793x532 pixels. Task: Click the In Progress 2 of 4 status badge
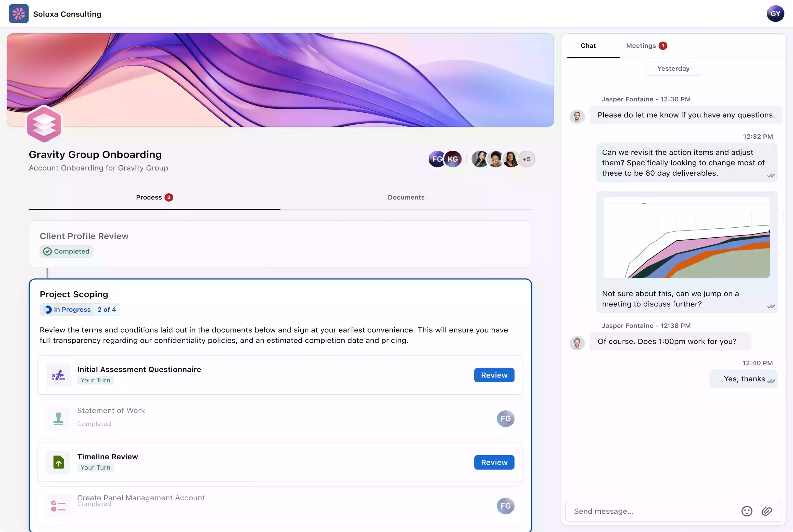coord(80,309)
